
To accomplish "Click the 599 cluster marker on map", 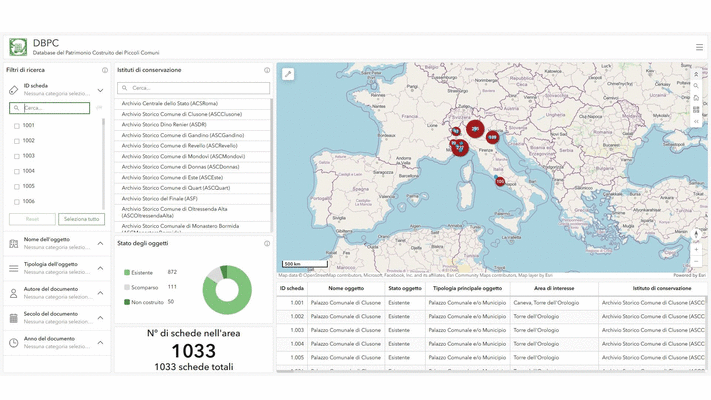I will pos(492,137).
